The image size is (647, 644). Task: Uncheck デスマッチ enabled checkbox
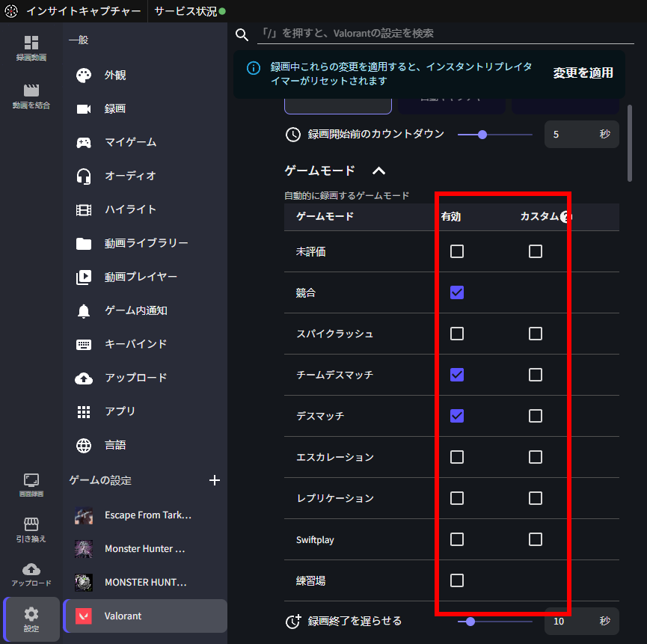(457, 416)
